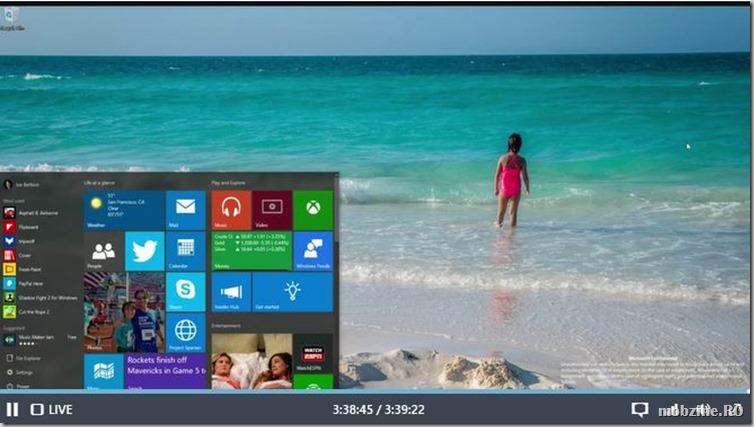Open the Mail tile
Screen dimensions: 754x427
(186, 210)
